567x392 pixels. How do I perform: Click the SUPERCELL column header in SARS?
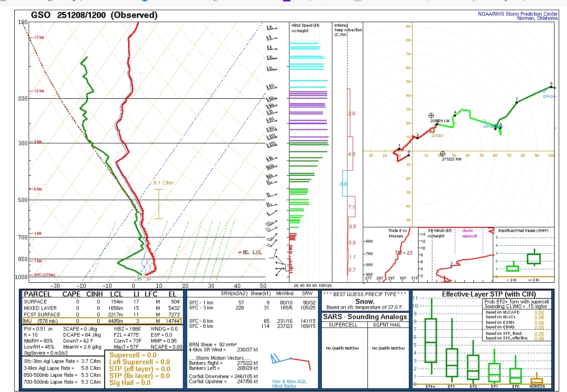pyautogui.click(x=343, y=325)
